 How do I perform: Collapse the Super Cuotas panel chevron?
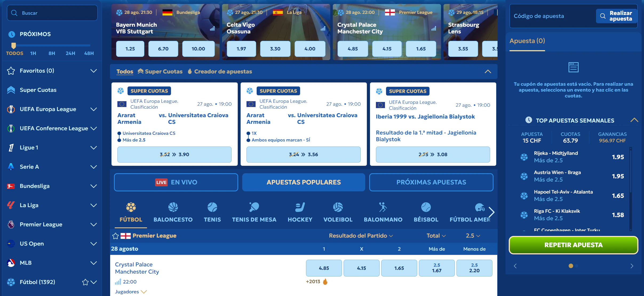pyautogui.click(x=488, y=72)
